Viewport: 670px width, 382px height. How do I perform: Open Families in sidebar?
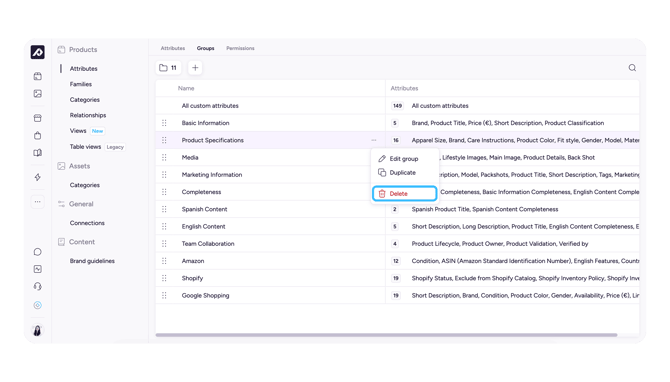(x=81, y=84)
